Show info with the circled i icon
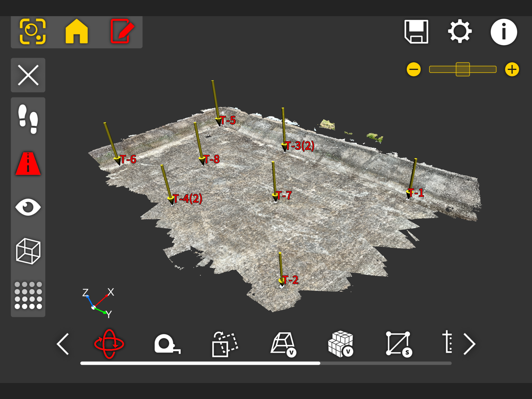Screen dimensions: 532x399 tap(504, 32)
